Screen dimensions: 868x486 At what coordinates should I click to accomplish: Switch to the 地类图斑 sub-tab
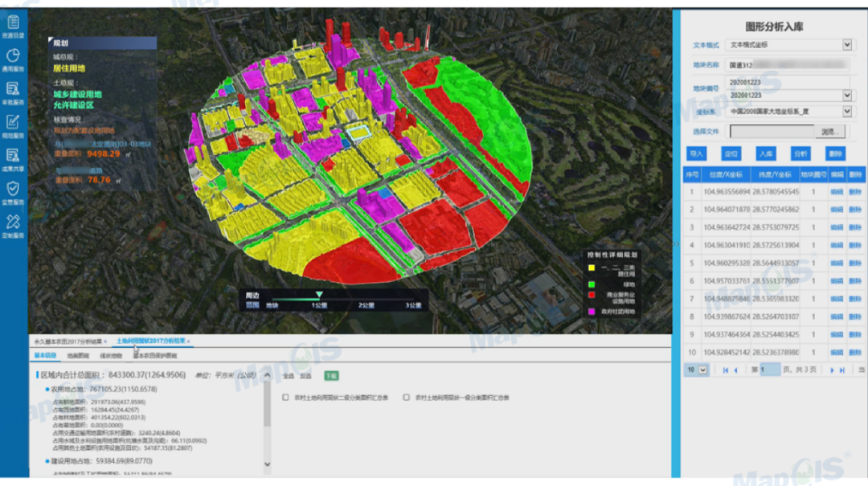(x=77, y=355)
